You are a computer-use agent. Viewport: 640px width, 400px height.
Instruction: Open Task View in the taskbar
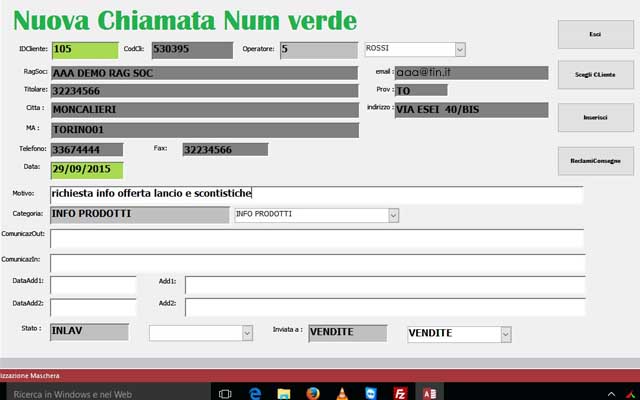pyautogui.click(x=225, y=393)
